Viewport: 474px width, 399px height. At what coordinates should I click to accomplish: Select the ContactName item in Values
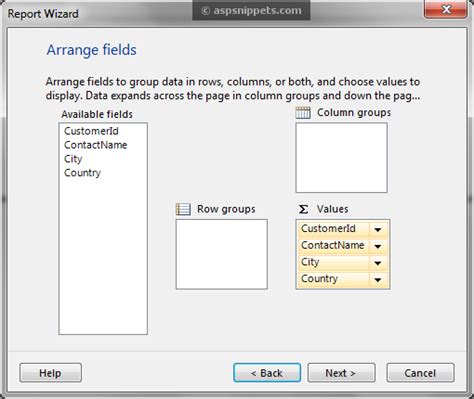[x=334, y=246]
